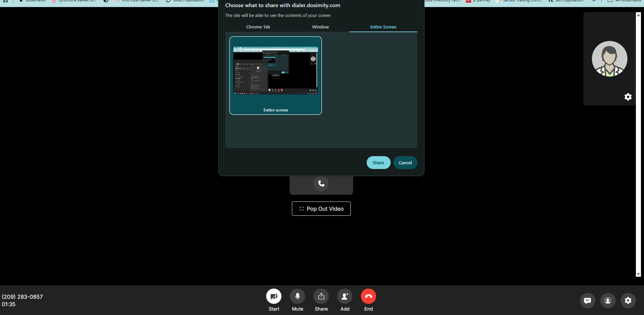Click the 'Choose what to share' dialog title
The height and width of the screenshot is (315, 644).
(x=283, y=5)
